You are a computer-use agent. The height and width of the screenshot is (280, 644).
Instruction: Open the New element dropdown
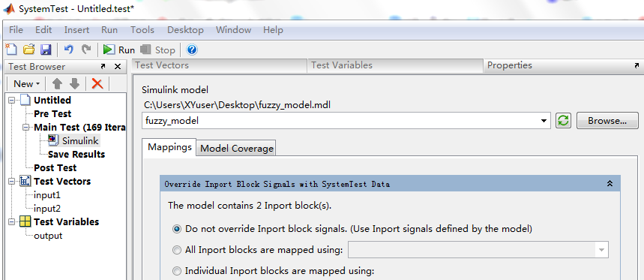pos(26,84)
